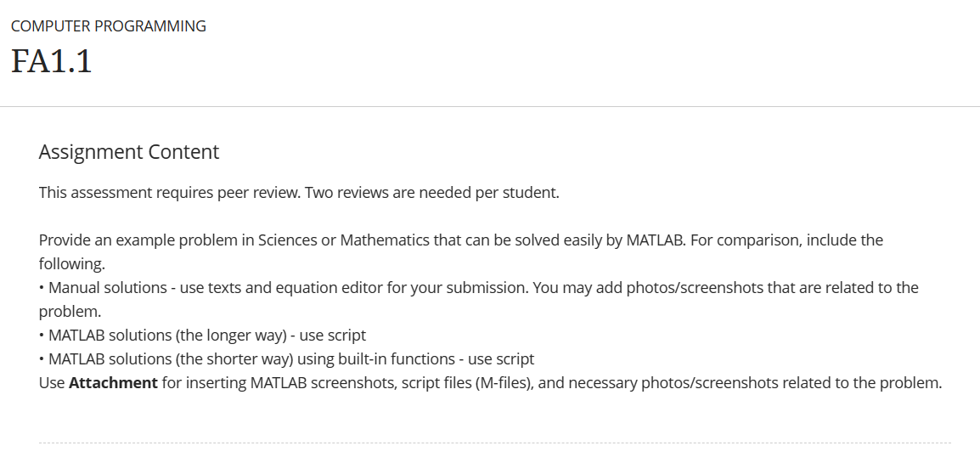Screen dimensions: 980x457
Task: Click the FA1.1 assignment title
Action: click(51, 61)
